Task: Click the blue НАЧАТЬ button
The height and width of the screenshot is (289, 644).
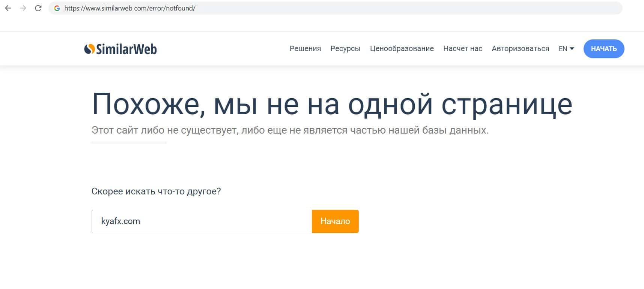Action: [604, 49]
